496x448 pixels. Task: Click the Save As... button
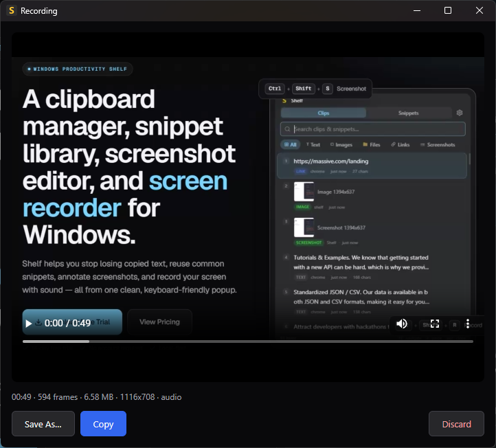(x=43, y=424)
